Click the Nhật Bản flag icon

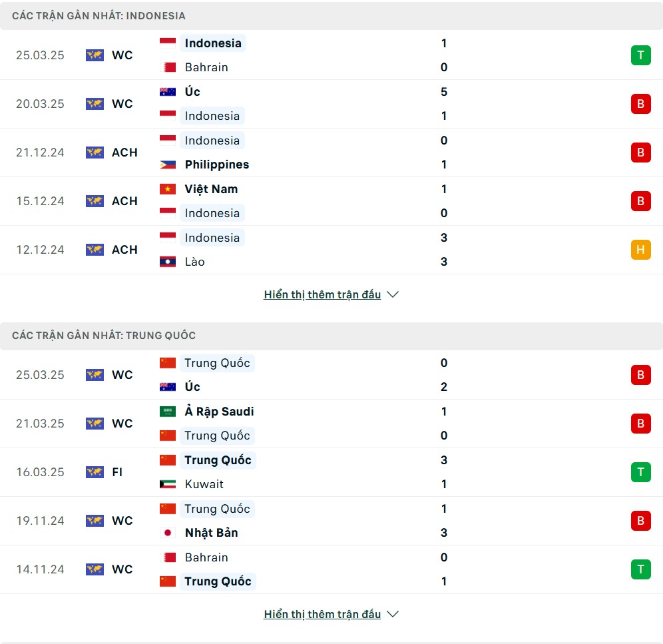point(168,533)
